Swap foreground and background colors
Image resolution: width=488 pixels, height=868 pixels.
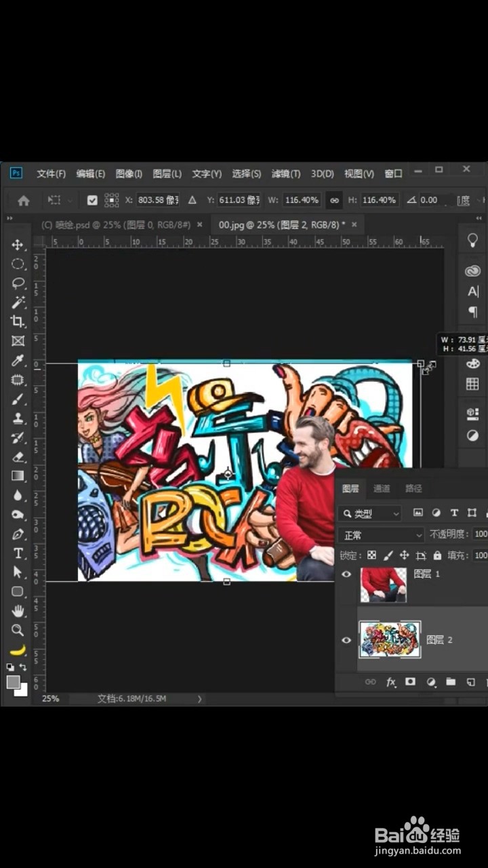tap(24, 667)
